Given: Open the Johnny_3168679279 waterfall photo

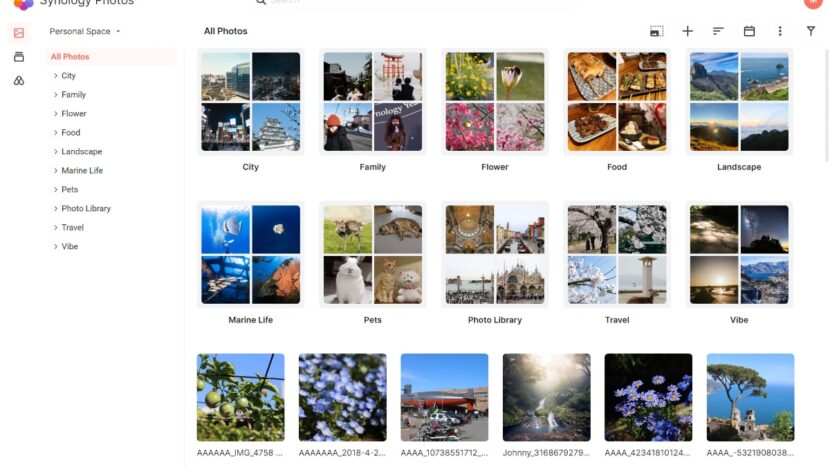Looking at the screenshot, I should [x=546, y=398].
